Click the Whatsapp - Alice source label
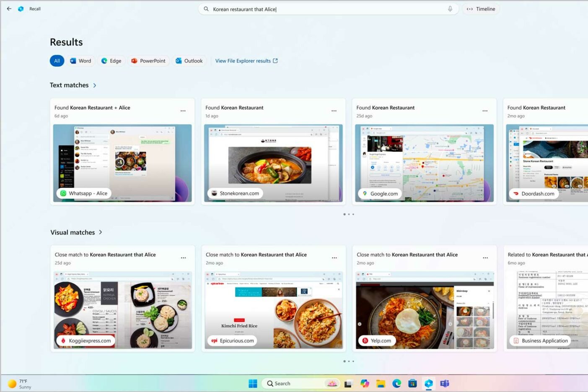588x392 pixels. 84,193
